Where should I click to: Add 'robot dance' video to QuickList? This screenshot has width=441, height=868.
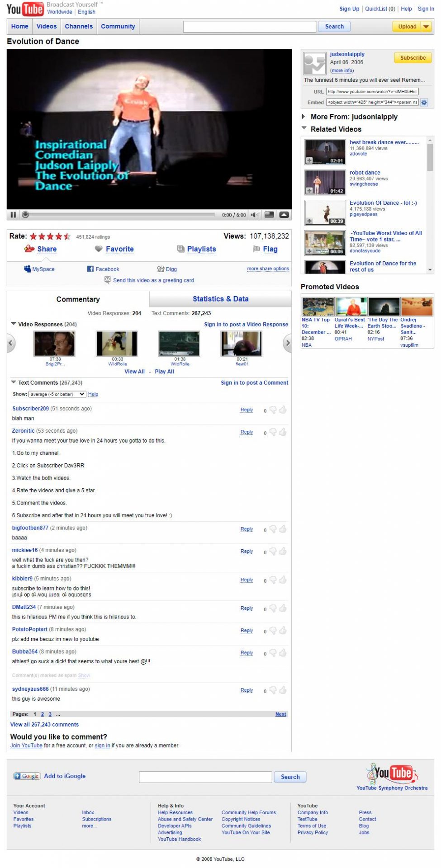pyautogui.click(x=309, y=191)
